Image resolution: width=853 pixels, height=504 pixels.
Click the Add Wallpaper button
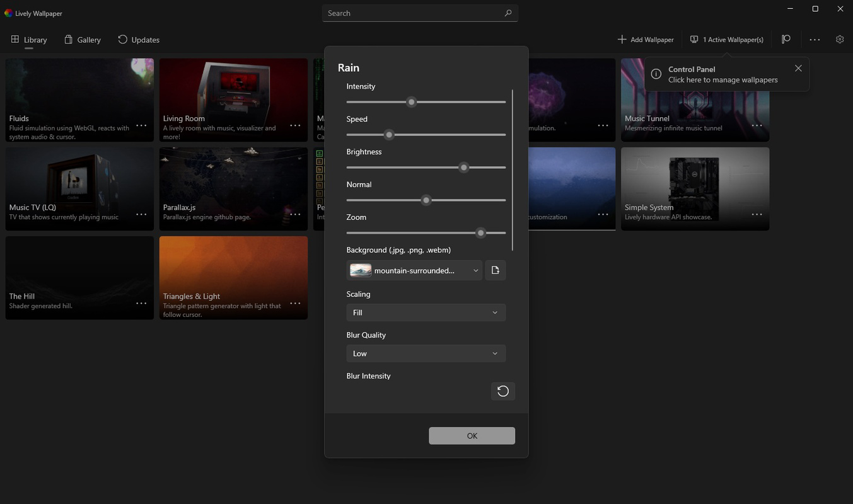(x=646, y=40)
